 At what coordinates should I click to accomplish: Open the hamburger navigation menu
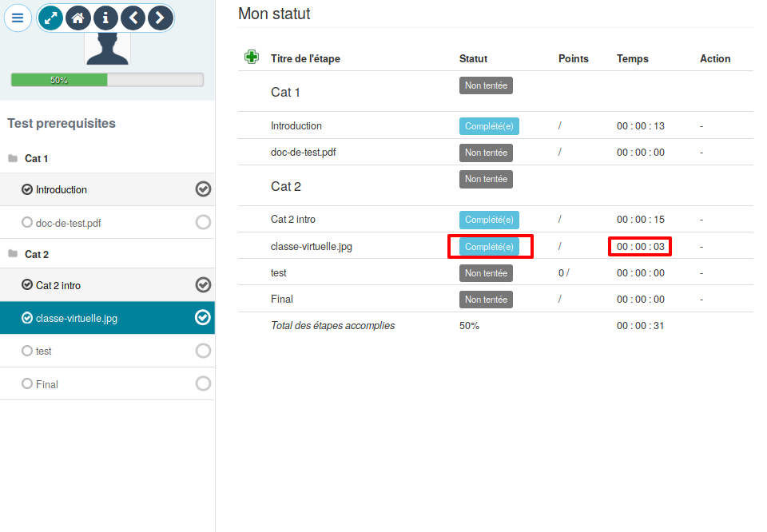(18, 18)
